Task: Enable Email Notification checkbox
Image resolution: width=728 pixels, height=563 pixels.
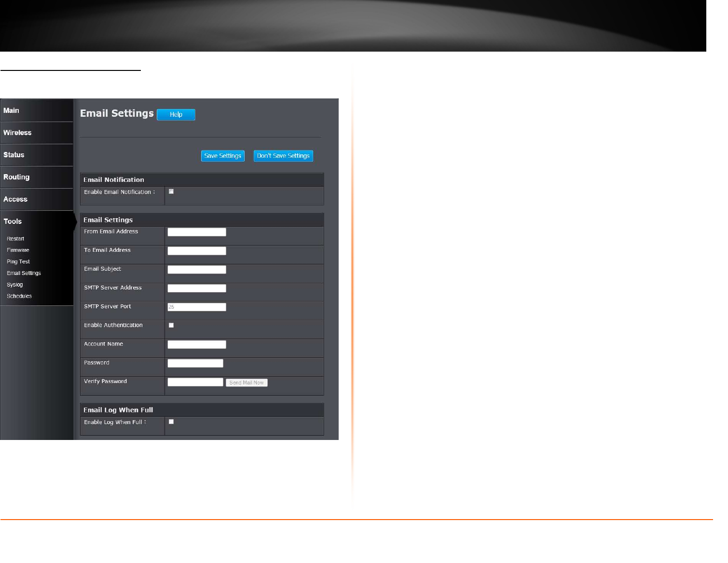Action: (x=171, y=192)
